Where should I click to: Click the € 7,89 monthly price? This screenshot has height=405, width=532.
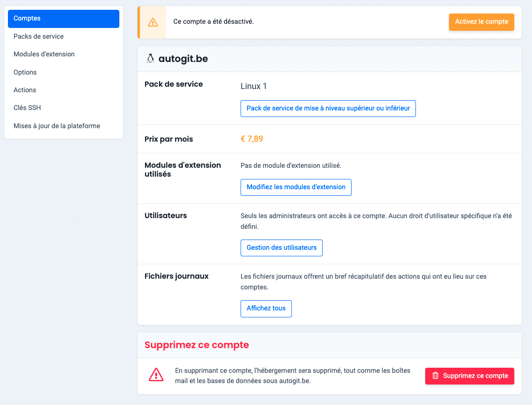[x=252, y=139]
